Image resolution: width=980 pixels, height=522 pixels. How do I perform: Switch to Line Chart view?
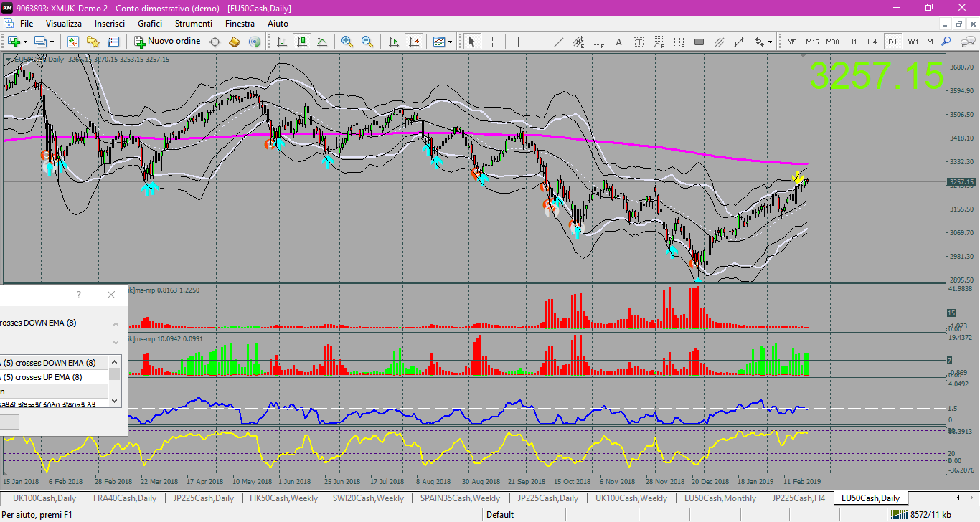[x=322, y=42]
